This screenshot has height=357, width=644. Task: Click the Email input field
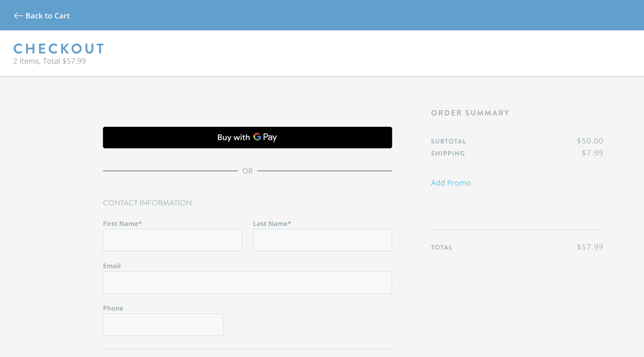[247, 282]
